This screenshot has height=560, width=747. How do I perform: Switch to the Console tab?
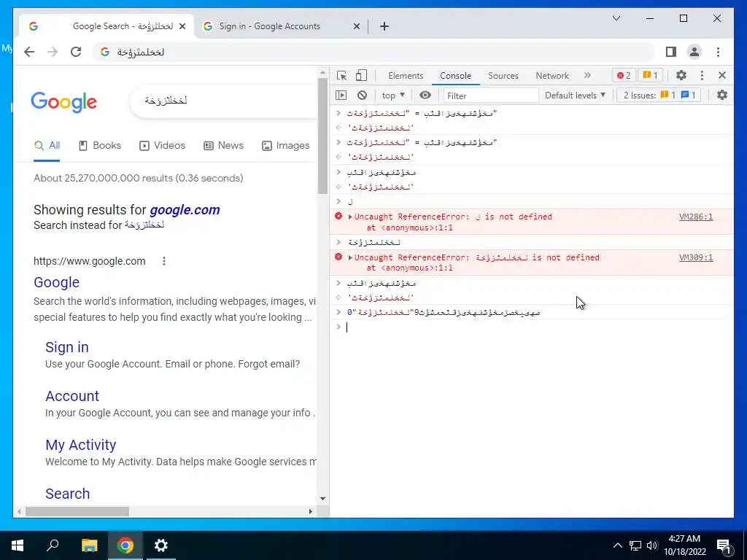coord(455,76)
